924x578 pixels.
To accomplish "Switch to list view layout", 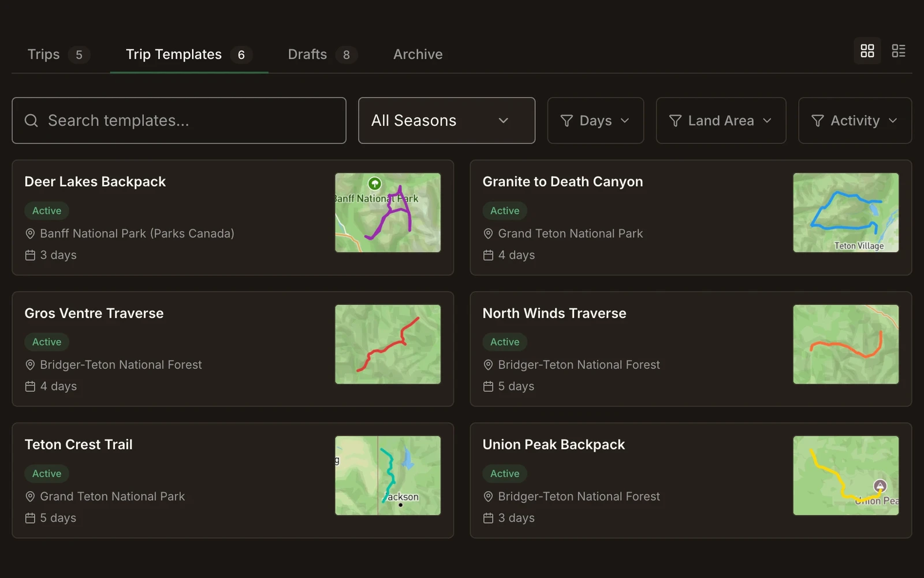I will 899,51.
